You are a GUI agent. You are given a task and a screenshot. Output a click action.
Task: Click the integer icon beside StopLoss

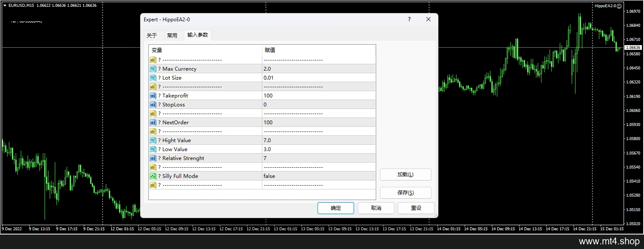pos(153,105)
